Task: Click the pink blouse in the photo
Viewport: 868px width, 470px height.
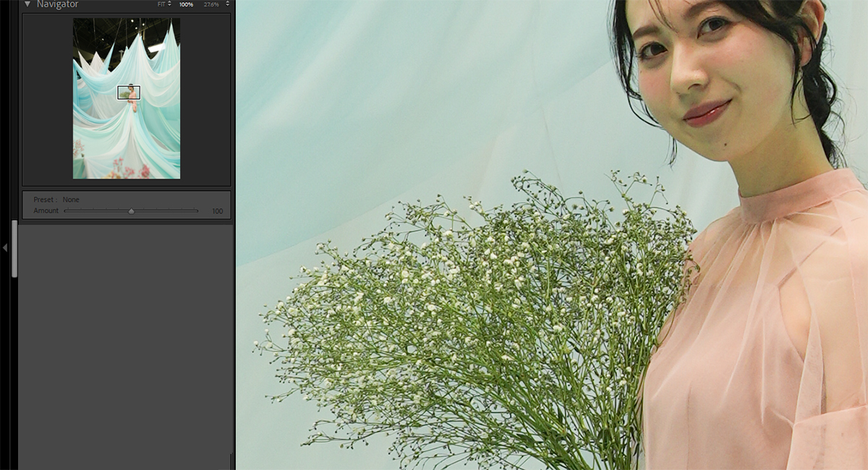Action: point(759,325)
